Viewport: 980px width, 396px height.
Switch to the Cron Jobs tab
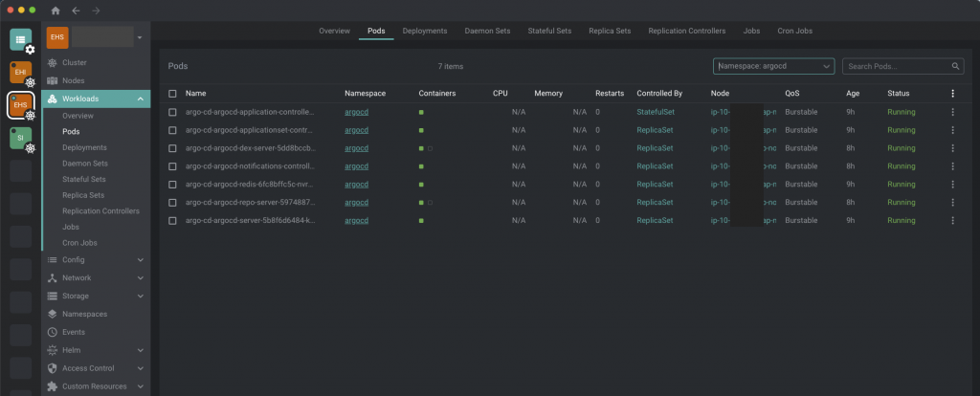[795, 31]
